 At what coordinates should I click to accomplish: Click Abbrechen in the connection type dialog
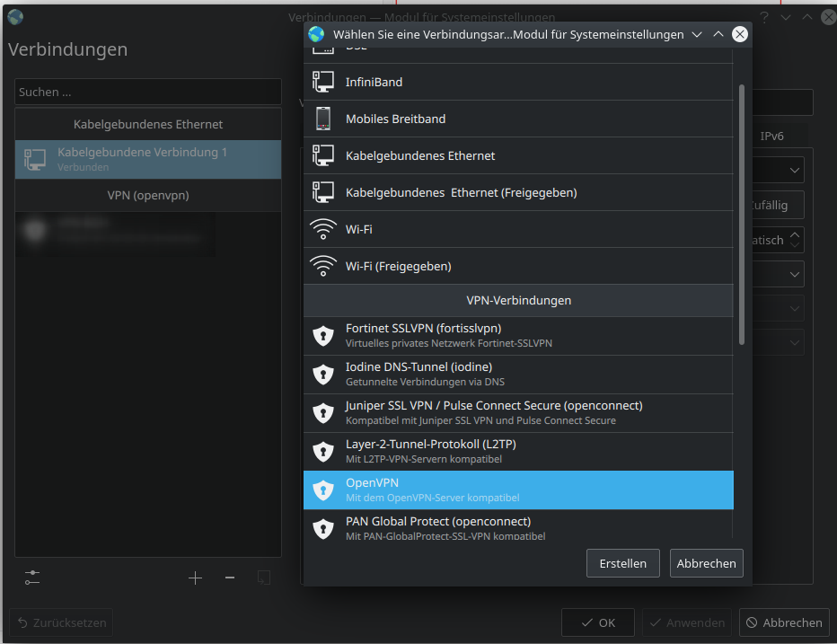[x=706, y=563]
